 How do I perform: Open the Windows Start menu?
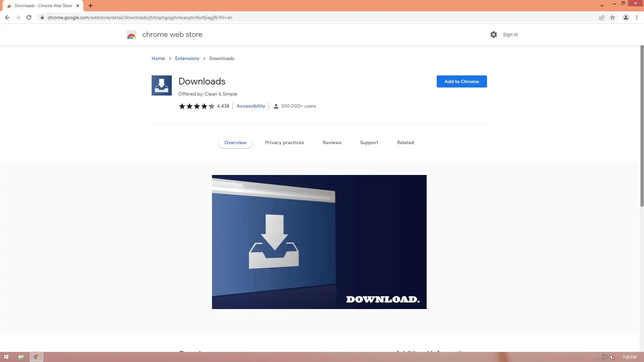pyautogui.click(x=6, y=357)
